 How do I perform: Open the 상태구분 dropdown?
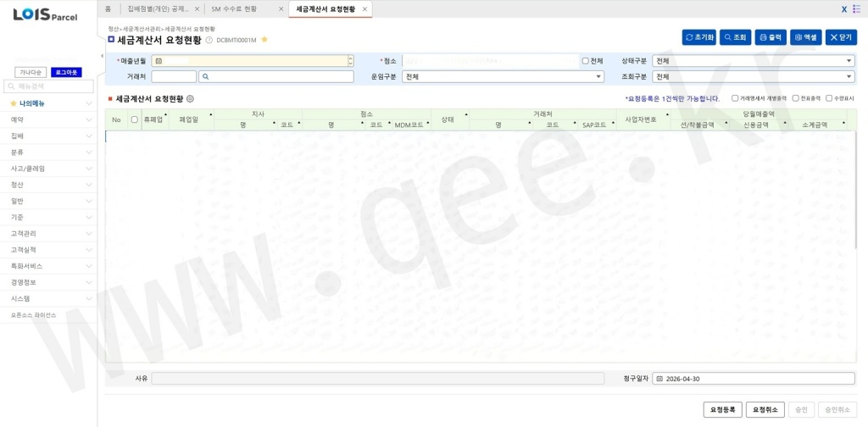pyautogui.click(x=754, y=61)
